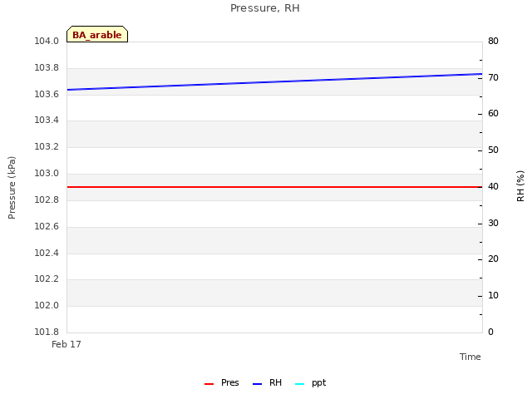Click the 102.0 pressure axis label
This screenshot has width=532, height=399.
(47, 305)
